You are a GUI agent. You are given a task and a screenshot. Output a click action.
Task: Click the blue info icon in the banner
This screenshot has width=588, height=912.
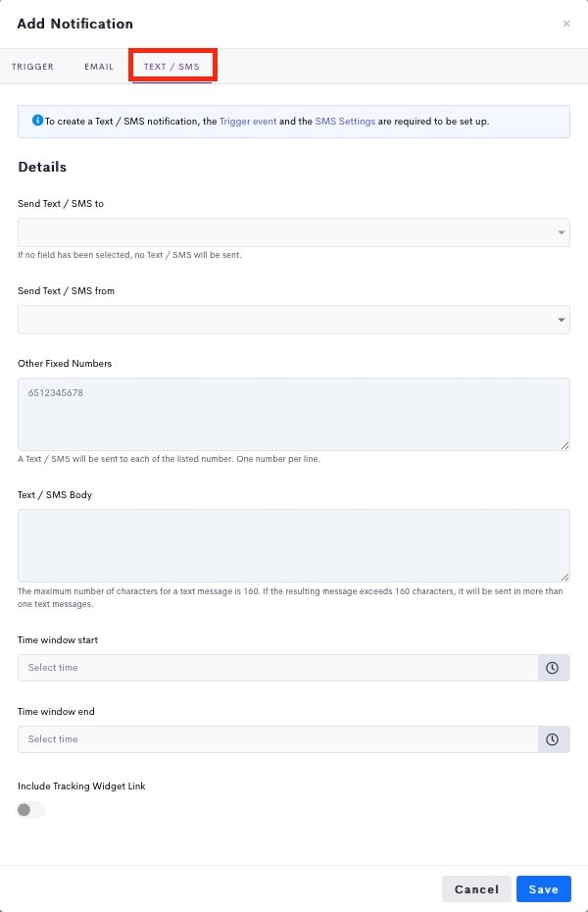click(x=37, y=121)
